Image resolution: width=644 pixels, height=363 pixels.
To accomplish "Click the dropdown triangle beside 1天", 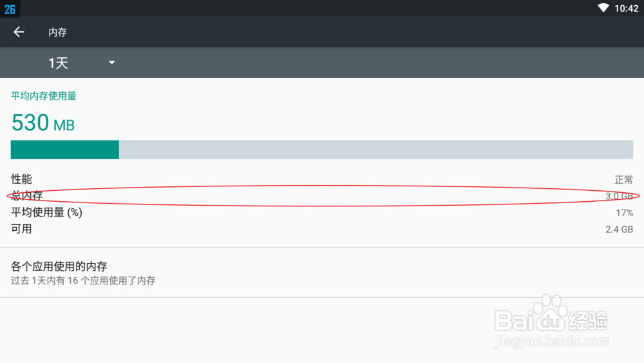I will pyautogui.click(x=111, y=63).
